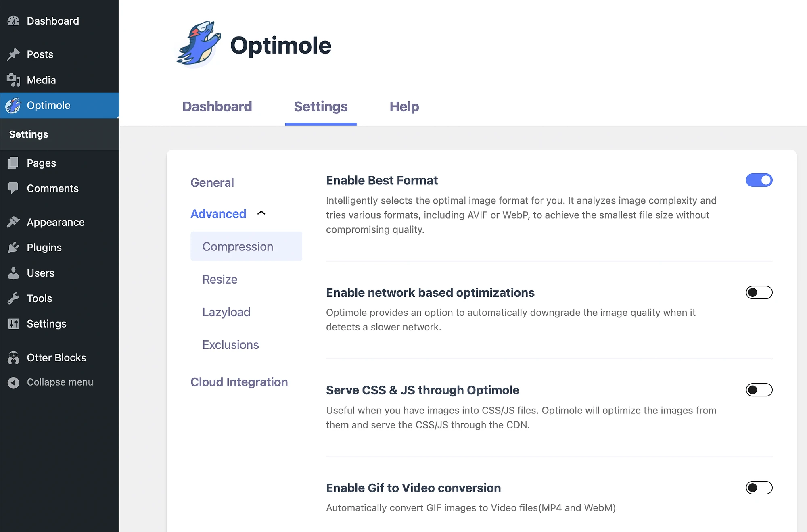Disable the Enable Best Format toggle
This screenshot has width=807, height=532.
coord(759,180)
